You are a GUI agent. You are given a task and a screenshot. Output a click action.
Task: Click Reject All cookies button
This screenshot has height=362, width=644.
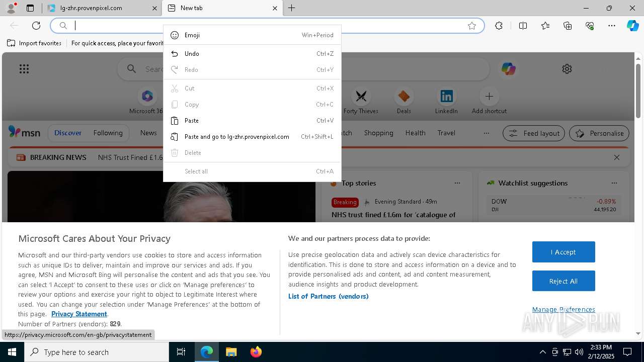(563, 281)
